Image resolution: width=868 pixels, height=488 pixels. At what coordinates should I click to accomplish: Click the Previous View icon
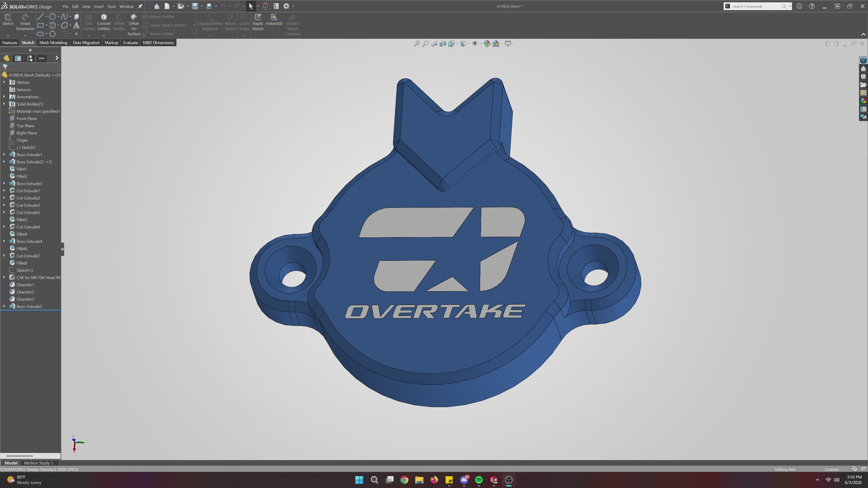(x=434, y=43)
